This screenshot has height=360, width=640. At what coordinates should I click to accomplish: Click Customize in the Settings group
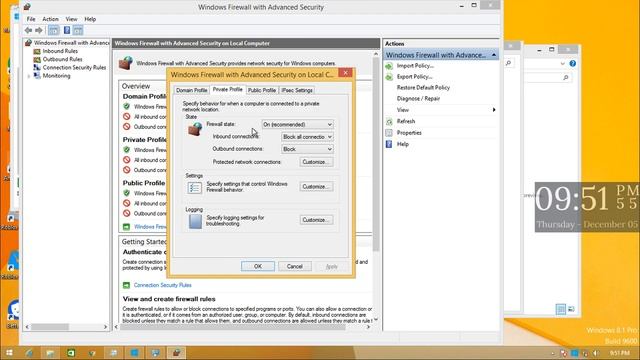pos(316,187)
